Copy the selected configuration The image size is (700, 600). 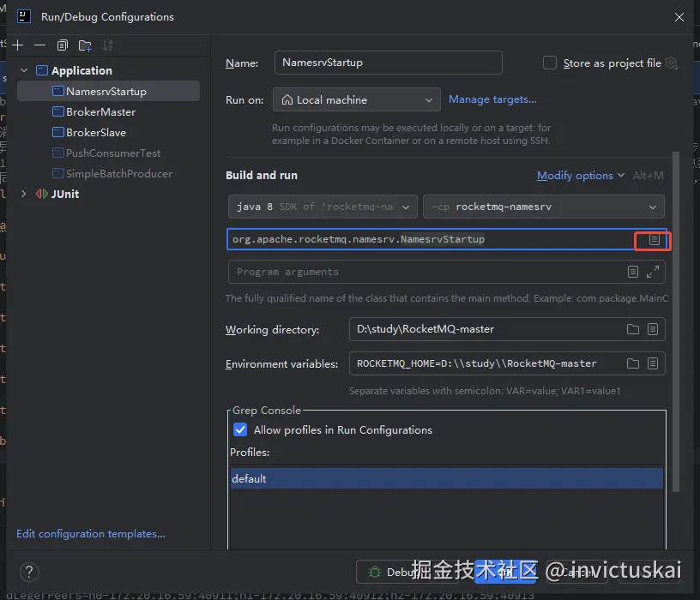point(63,45)
